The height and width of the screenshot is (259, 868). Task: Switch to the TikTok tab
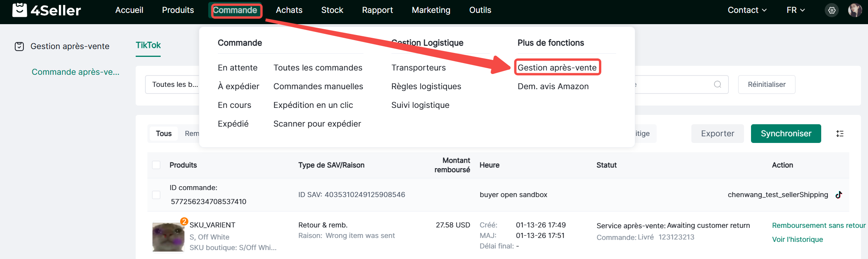(x=148, y=46)
